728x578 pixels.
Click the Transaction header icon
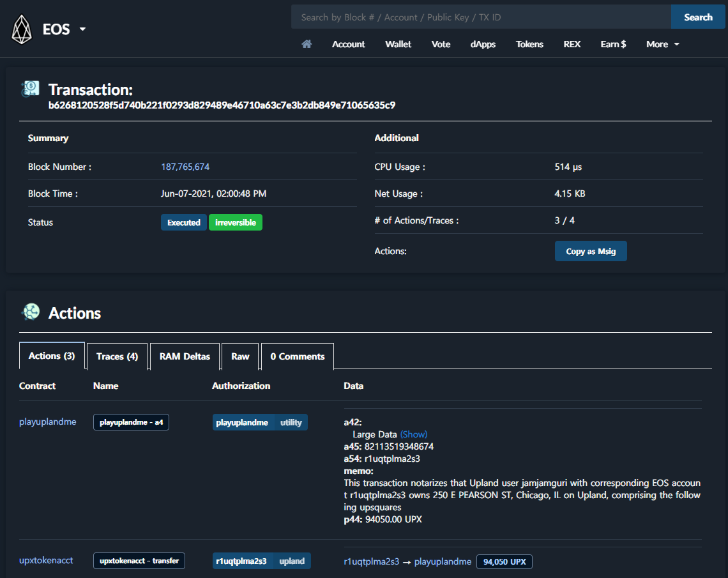[30, 88]
